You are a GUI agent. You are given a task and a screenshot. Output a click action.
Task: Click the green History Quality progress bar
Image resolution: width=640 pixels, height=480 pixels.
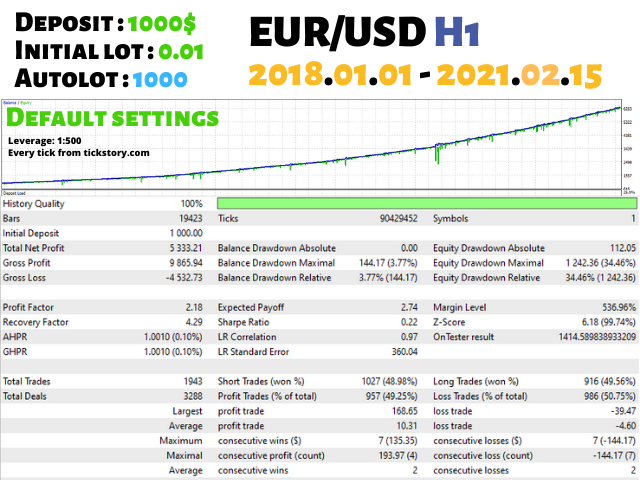(x=427, y=203)
